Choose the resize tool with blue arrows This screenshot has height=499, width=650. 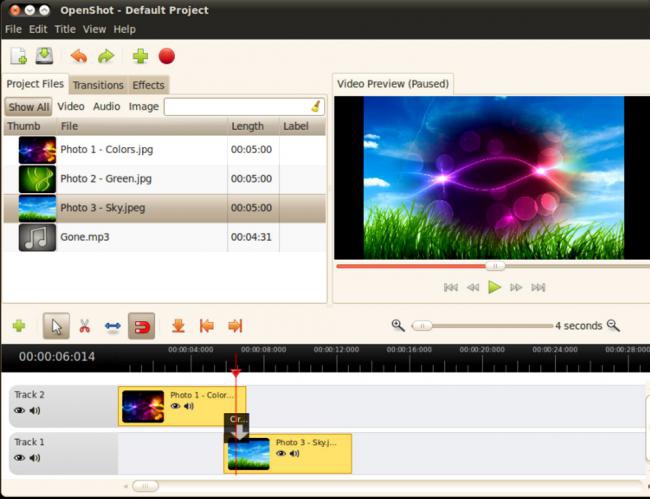click(x=113, y=326)
